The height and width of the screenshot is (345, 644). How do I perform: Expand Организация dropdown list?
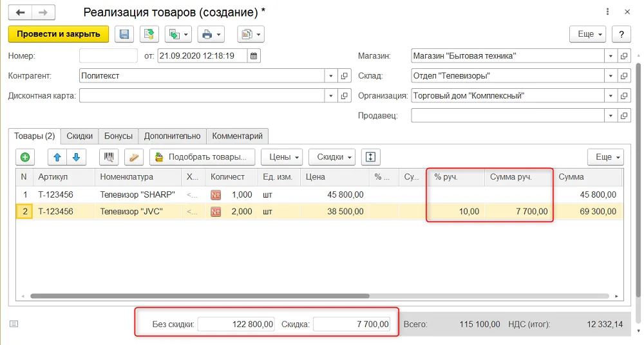tap(611, 96)
